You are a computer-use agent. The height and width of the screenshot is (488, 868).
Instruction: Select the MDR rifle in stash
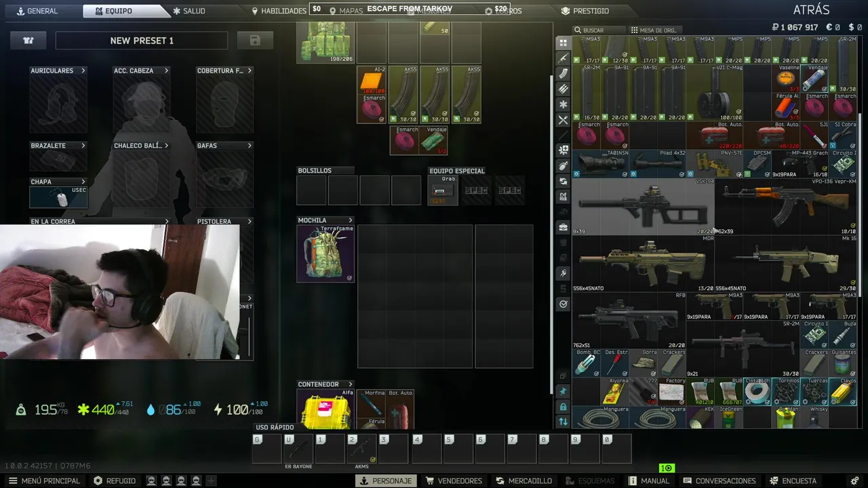(643, 264)
